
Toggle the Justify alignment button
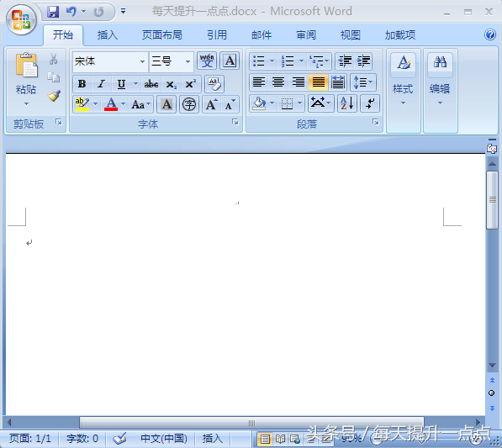pos(318,82)
